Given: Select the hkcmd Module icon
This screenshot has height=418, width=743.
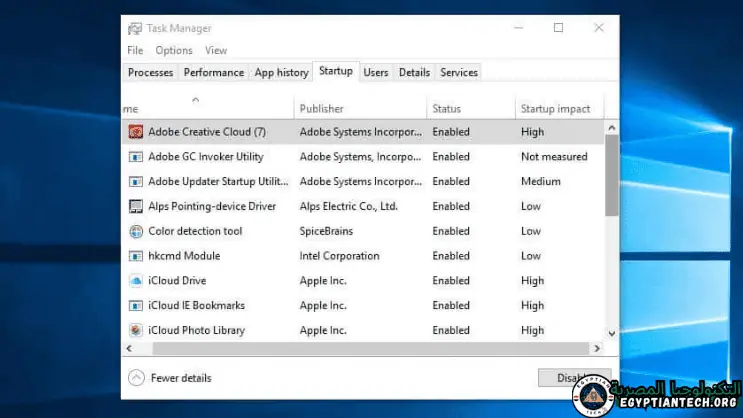Looking at the screenshot, I should pyautogui.click(x=136, y=256).
